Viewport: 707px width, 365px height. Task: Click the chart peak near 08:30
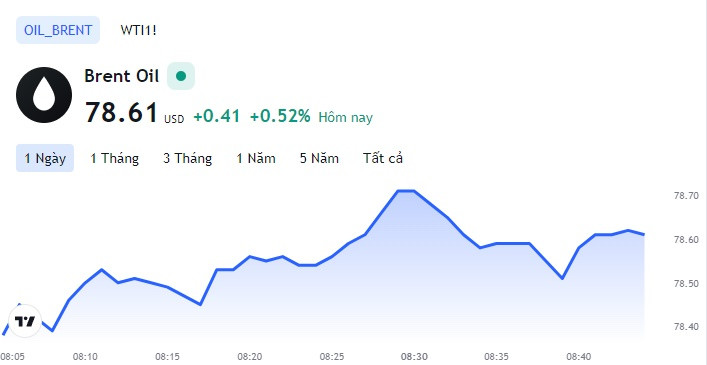[x=406, y=191]
